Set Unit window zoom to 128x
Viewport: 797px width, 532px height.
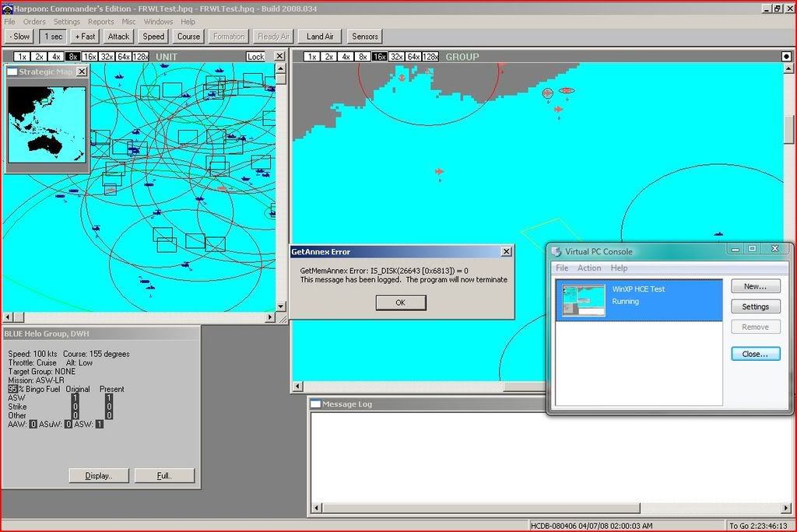tap(141, 57)
